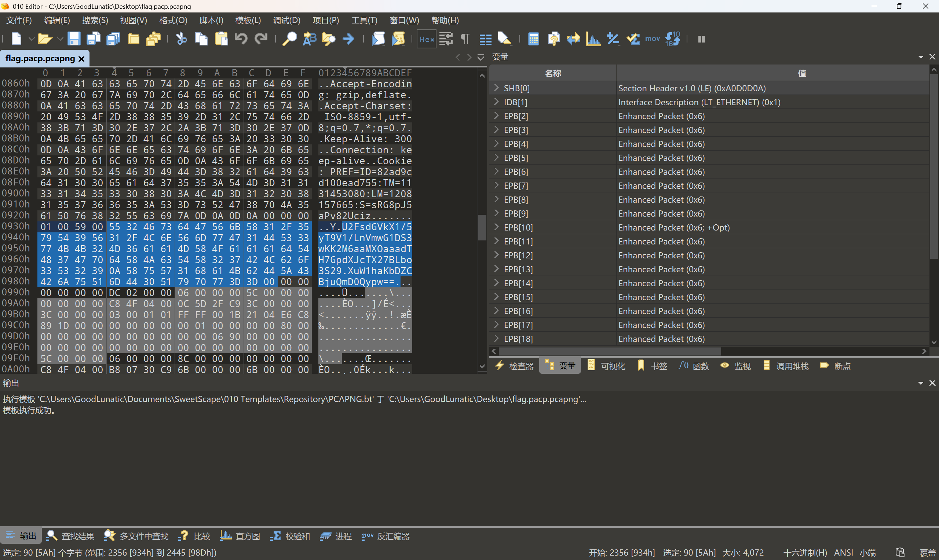Open a file using the folder icon

[45, 39]
